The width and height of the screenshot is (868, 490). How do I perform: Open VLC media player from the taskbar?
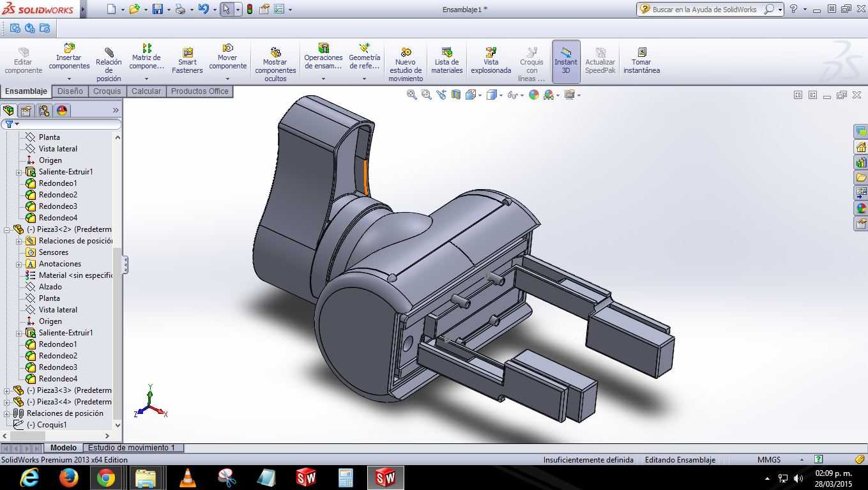[187, 477]
